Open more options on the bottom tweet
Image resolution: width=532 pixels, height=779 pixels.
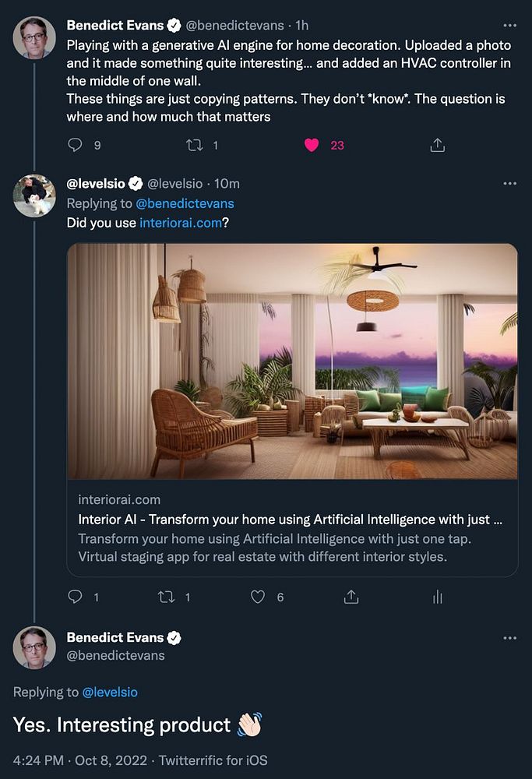[509, 638]
